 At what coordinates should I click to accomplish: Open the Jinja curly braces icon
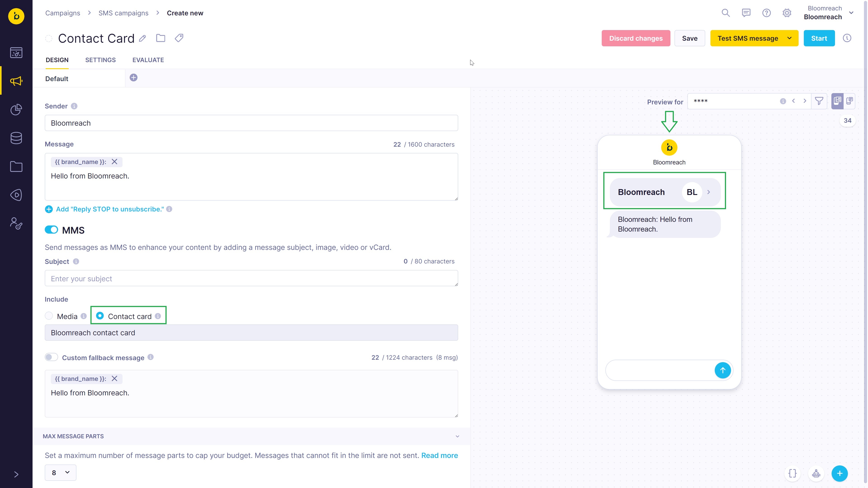792,473
